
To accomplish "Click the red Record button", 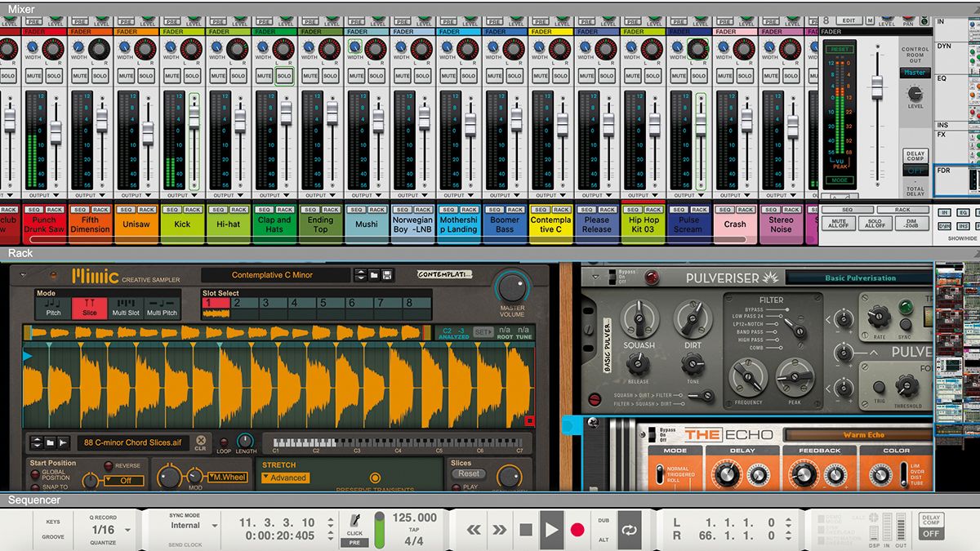I will tap(577, 530).
